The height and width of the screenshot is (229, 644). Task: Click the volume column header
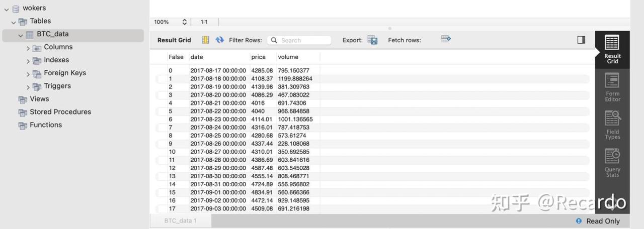(x=288, y=57)
